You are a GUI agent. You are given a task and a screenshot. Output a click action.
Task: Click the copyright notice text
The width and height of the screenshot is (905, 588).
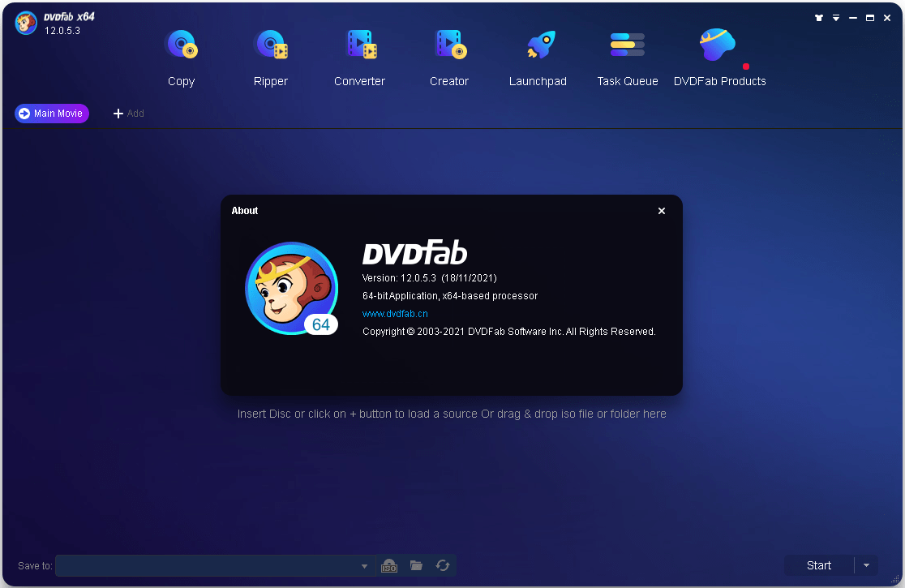click(508, 332)
